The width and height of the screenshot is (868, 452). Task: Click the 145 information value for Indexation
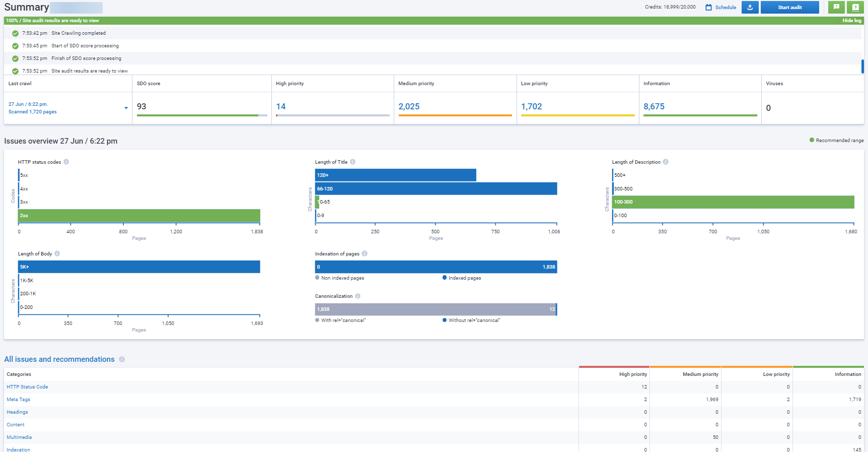point(857,449)
